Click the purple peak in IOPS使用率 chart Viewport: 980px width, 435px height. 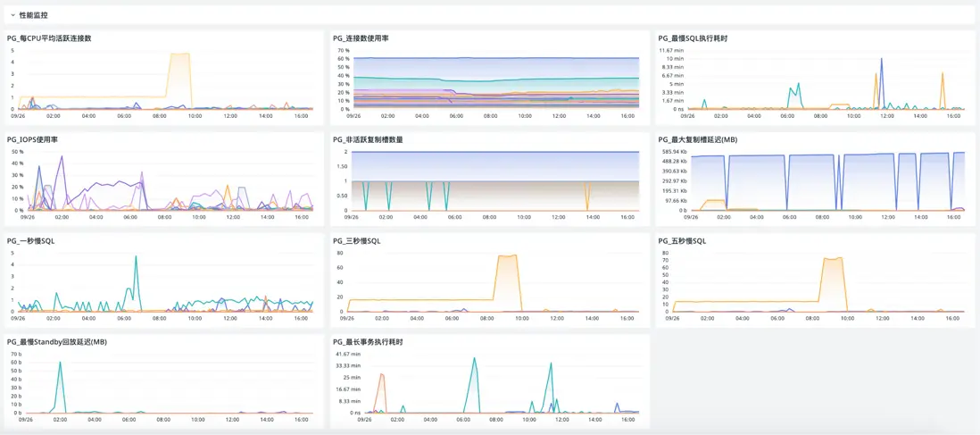click(x=62, y=158)
